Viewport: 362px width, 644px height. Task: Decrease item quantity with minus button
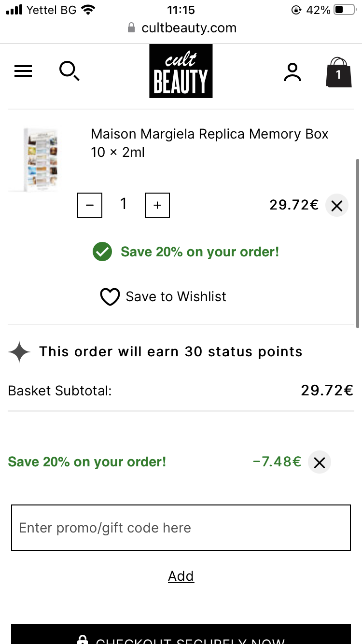[x=90, y=205]
